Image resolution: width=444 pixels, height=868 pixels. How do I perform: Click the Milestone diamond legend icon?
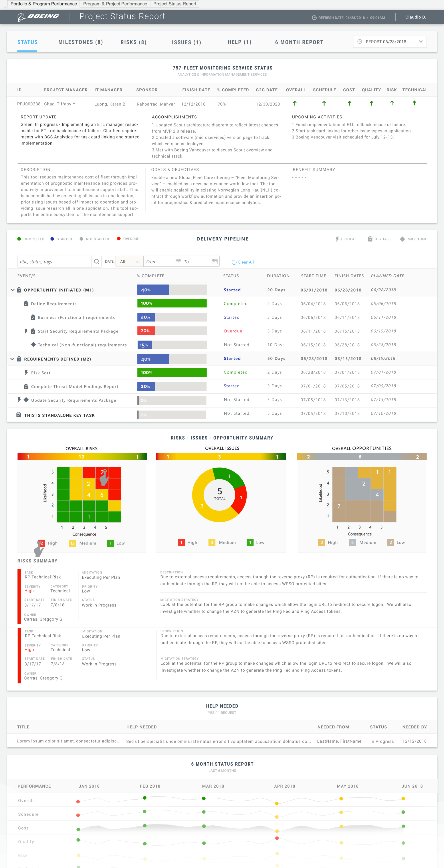tap(402, 239)
